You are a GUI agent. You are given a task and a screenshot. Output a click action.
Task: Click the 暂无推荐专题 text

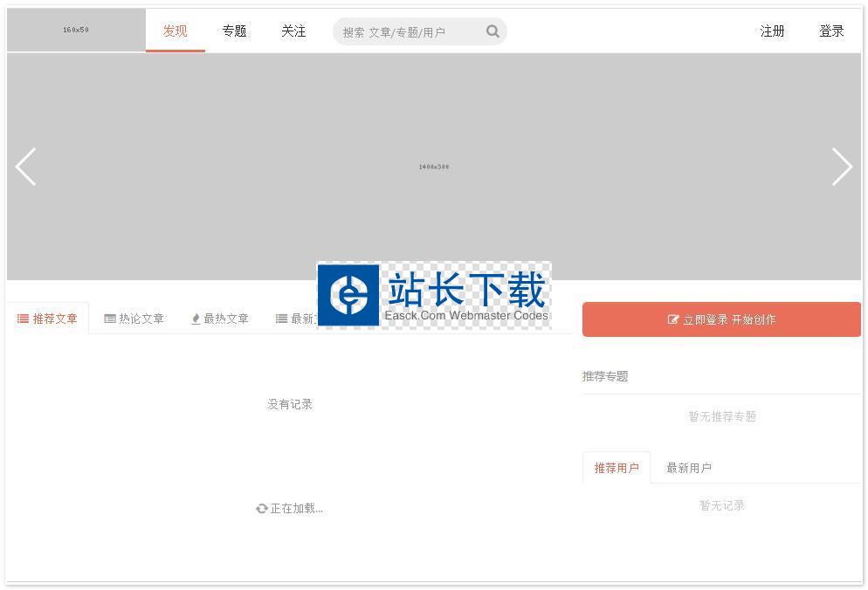(722, 416)
